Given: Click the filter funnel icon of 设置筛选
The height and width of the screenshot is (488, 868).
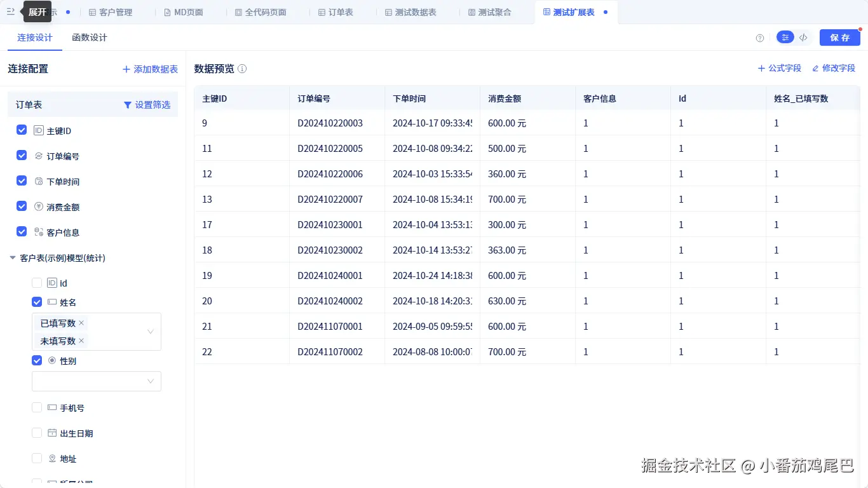Looking at the screenshot, I should [128, 105].
